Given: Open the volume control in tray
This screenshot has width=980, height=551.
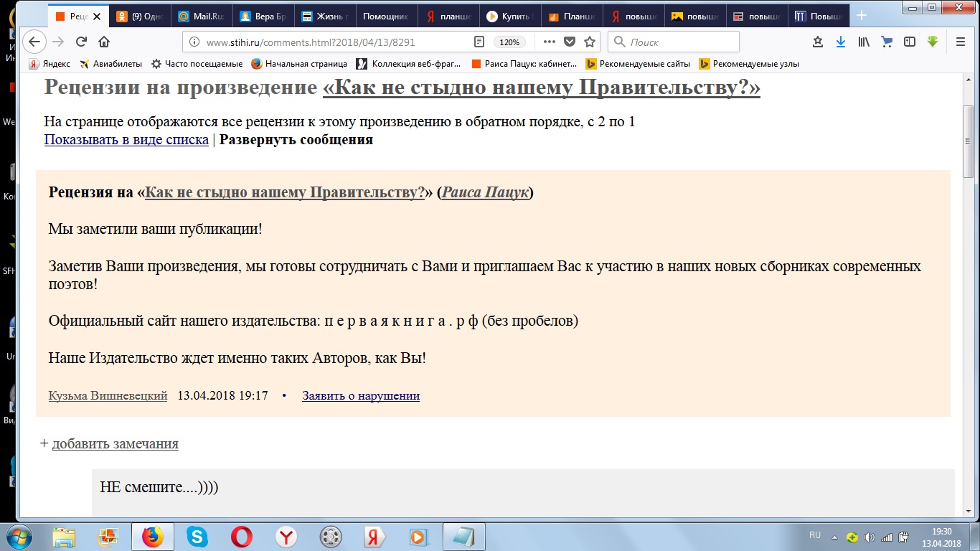Looking at the screenshot, I should [x=870, y=537].
